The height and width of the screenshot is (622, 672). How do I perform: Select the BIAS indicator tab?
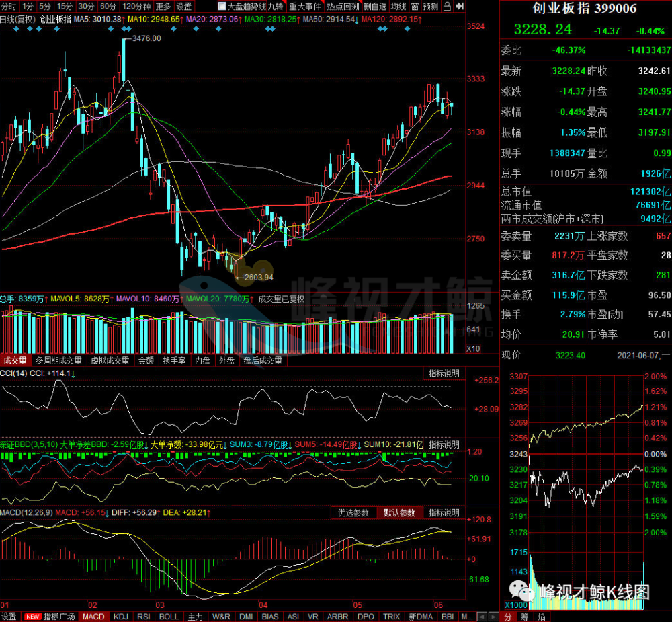pos(270,617)
